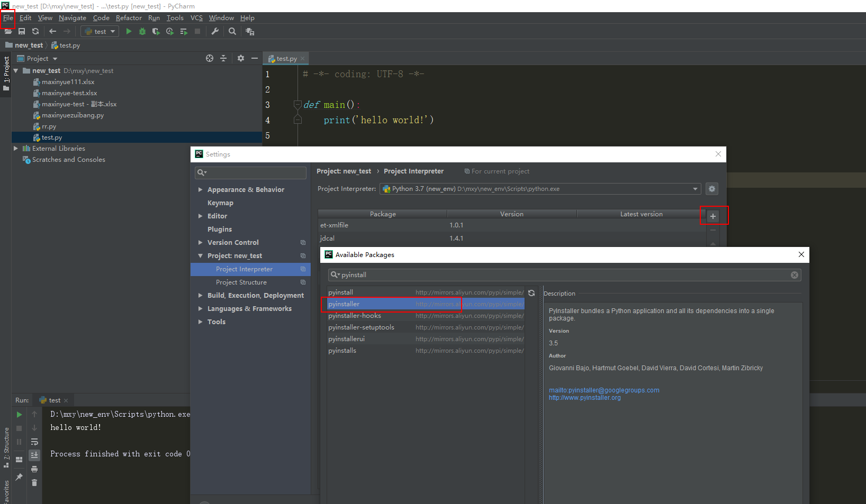Viewport: 866px width, 504px height.
Task: Click the Profile run clock icon
Action: point(169,32)
